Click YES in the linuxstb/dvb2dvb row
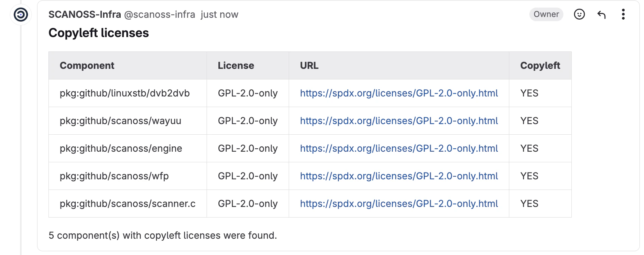Screen dimensions: 644x255 pos(529,93)
